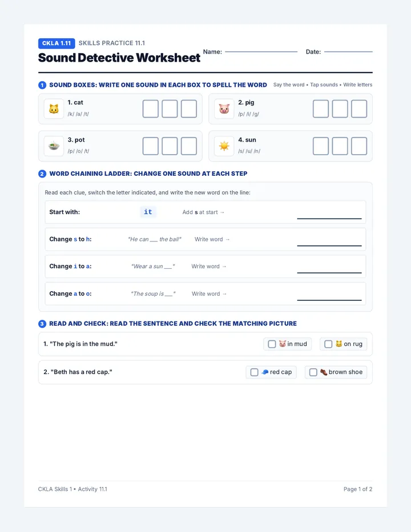Click the first sound box for cat

(151, 109)
